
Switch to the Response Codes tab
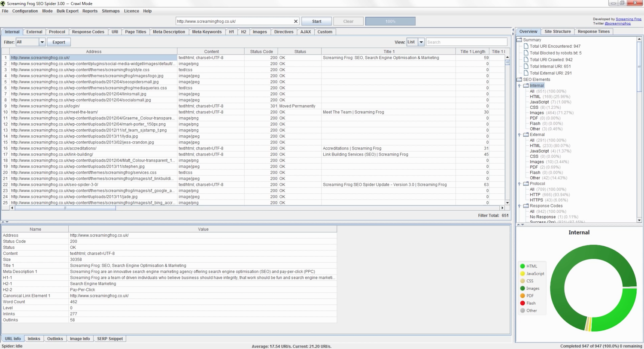pyautogui.click(x=88, y=32)
